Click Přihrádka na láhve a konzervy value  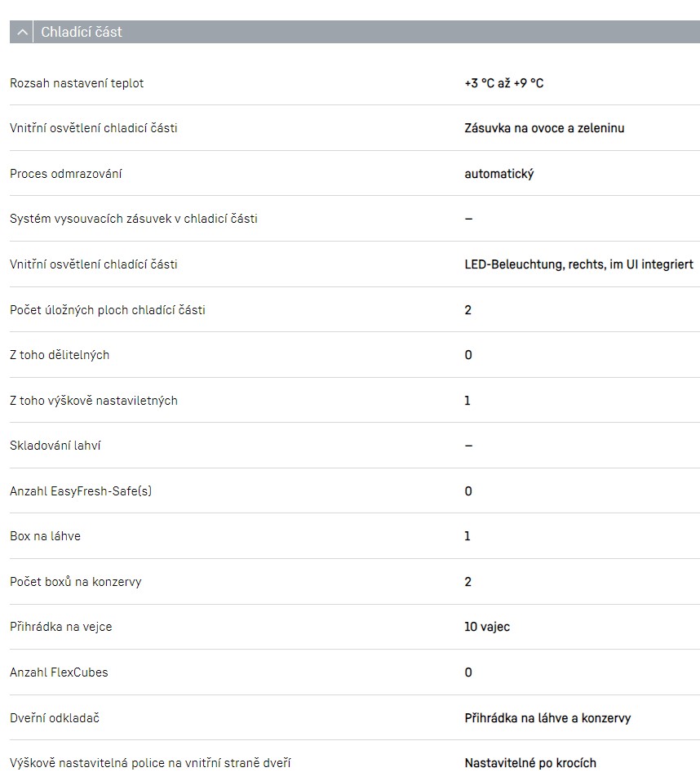click(547, 718)
